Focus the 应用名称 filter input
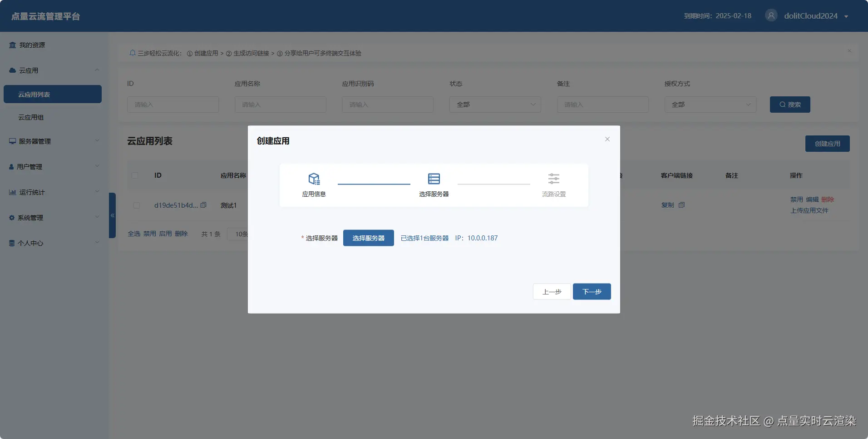The height and width of the screenshot is (439, 868). (x=281, y=105)
